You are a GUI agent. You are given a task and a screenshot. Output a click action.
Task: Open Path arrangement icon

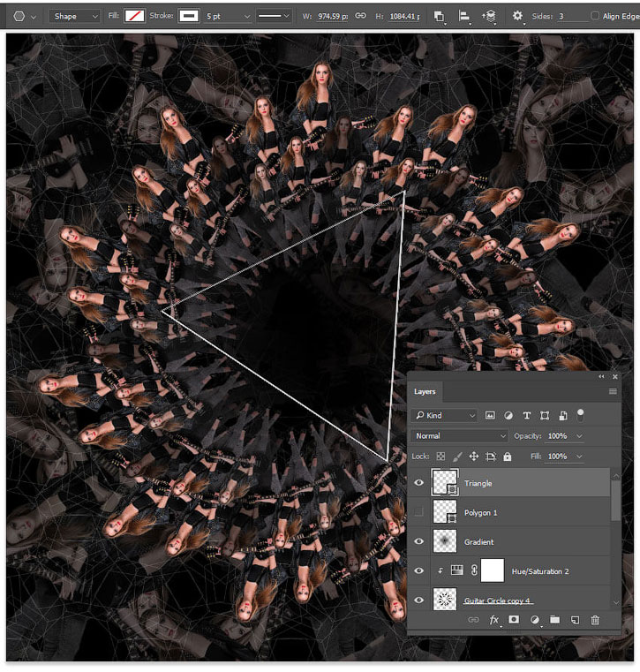click(489, 16)
